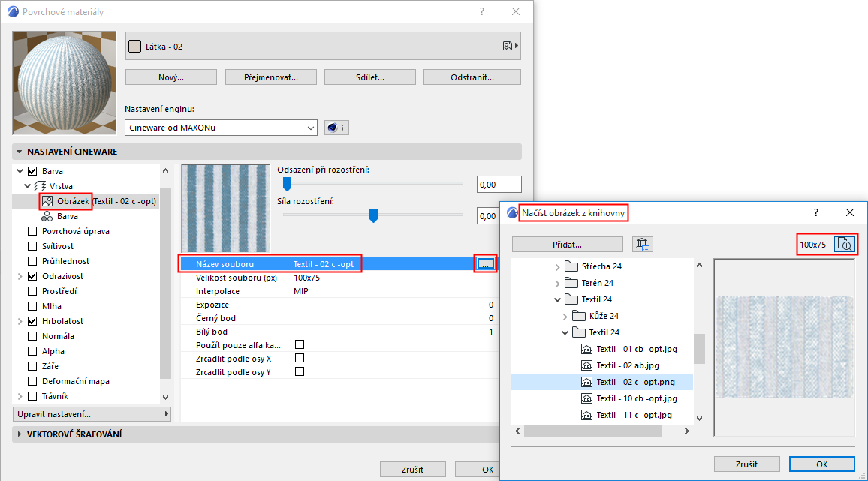Select the Černý bod row
This screenshot has height=481, width=868.
[x=339, y=318]
